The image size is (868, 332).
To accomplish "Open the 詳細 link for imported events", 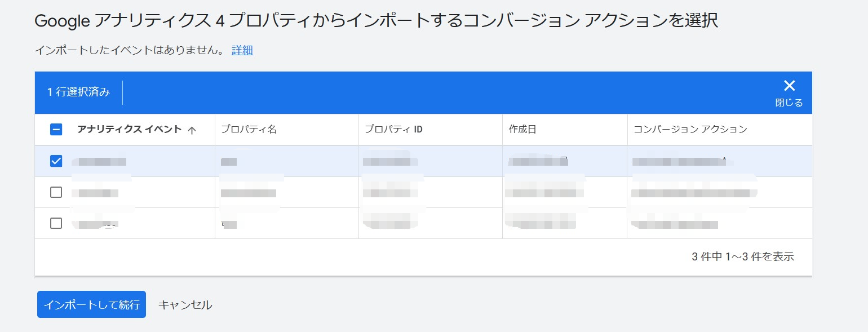I will (242, 50).
